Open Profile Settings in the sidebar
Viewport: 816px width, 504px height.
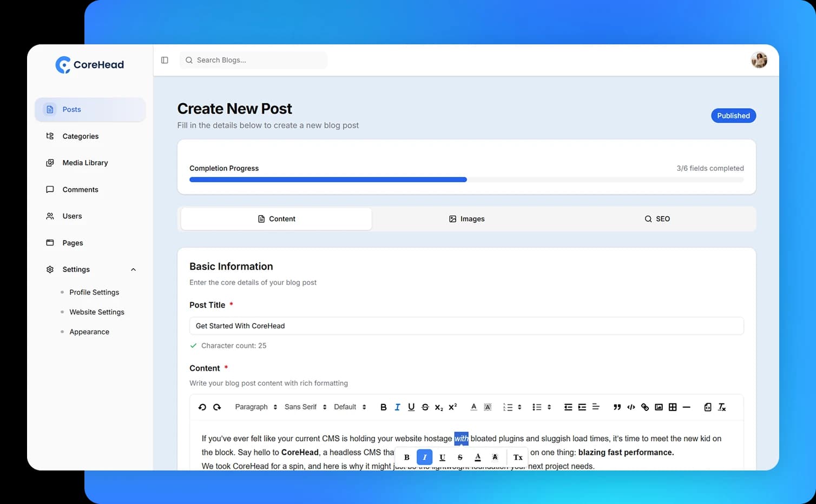pyautogui.click(x=94, y=293)
